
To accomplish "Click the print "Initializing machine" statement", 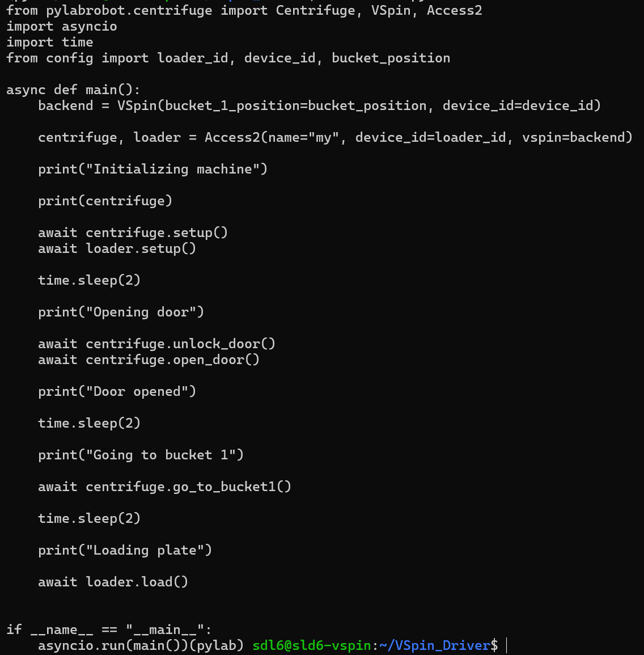I will [x=153, y=169].
